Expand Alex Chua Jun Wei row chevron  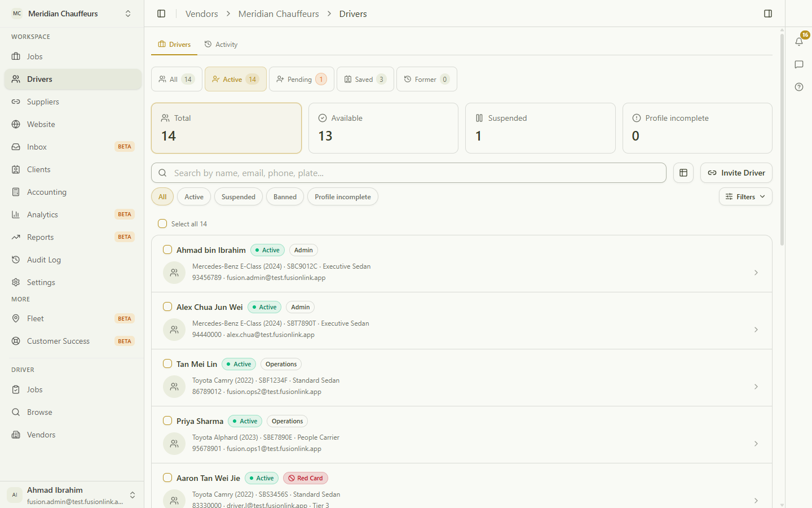756,330
